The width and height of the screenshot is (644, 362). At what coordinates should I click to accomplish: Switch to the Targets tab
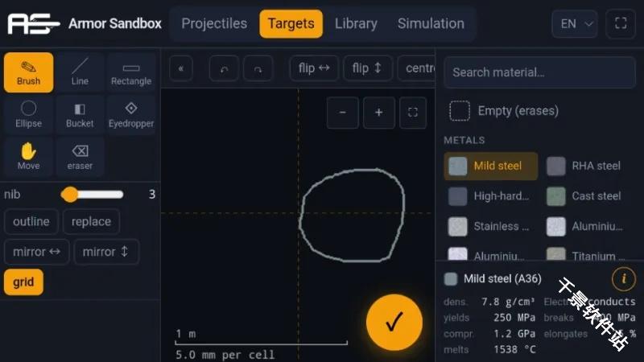[x=291, y=24]
